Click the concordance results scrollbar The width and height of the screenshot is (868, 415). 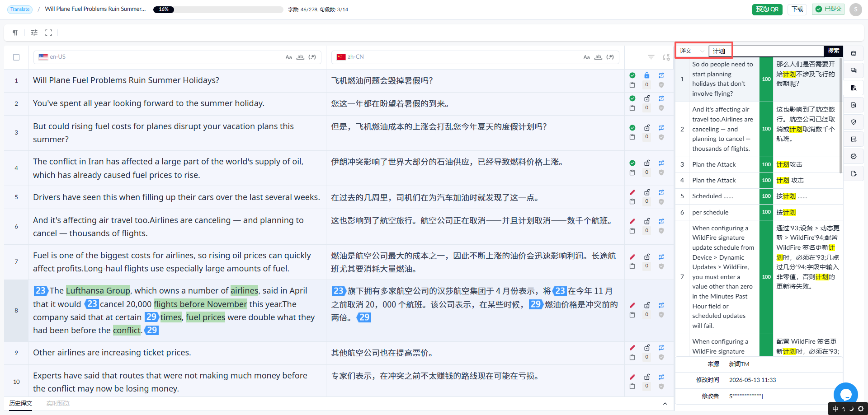tap(840, 115)
